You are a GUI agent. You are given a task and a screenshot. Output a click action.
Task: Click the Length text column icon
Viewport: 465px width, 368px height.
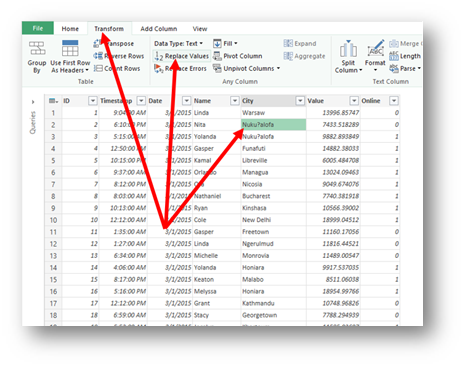(394, 56)
